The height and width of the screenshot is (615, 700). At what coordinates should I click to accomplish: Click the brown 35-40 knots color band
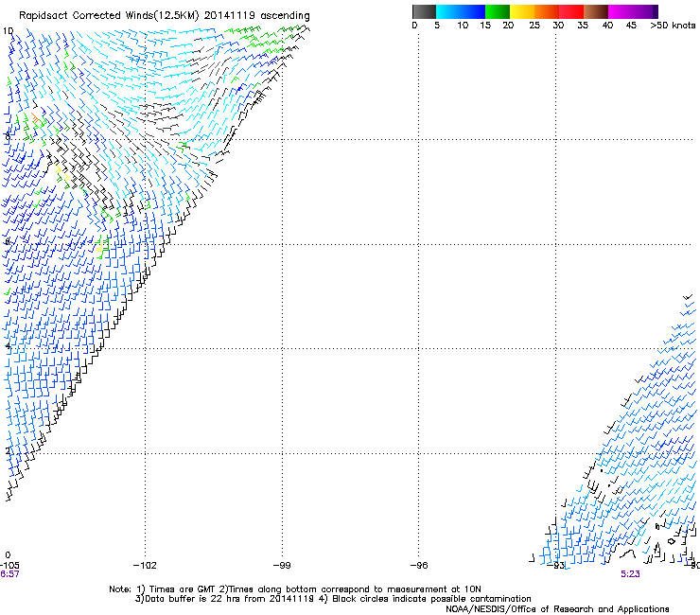tap(596, 11)
